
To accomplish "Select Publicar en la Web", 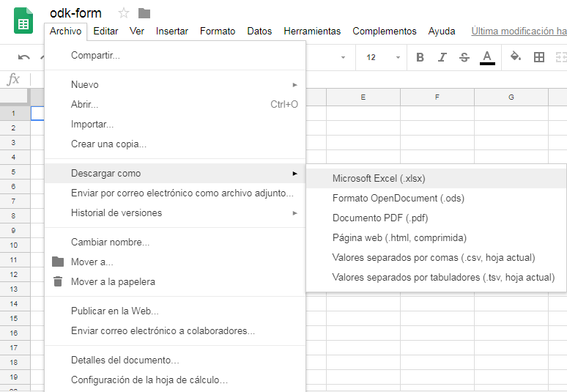I will pos(175,311).
